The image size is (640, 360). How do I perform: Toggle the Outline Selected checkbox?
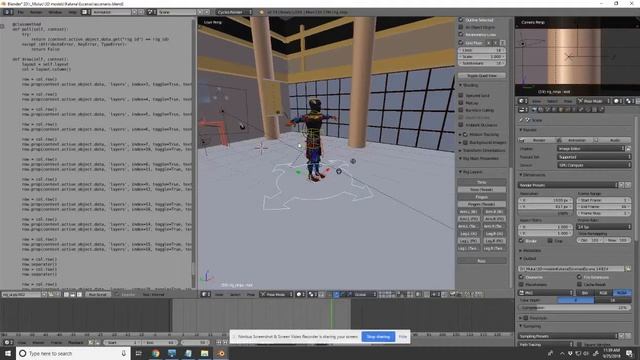461,20
